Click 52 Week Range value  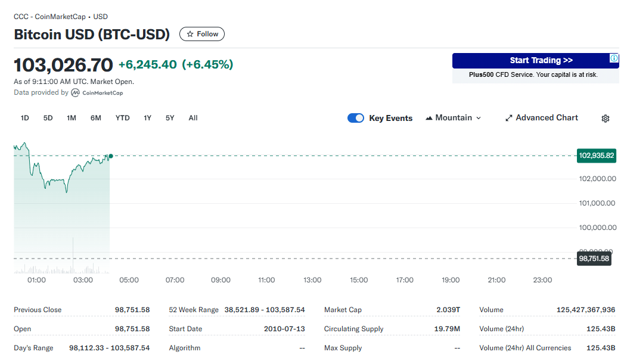click(265, 310)
